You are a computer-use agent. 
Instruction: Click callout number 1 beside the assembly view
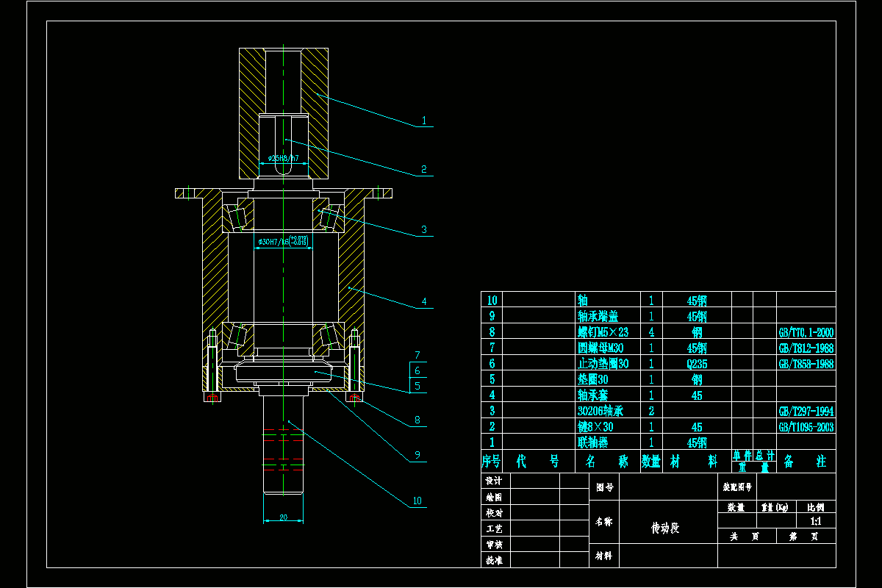click(423, 120)
